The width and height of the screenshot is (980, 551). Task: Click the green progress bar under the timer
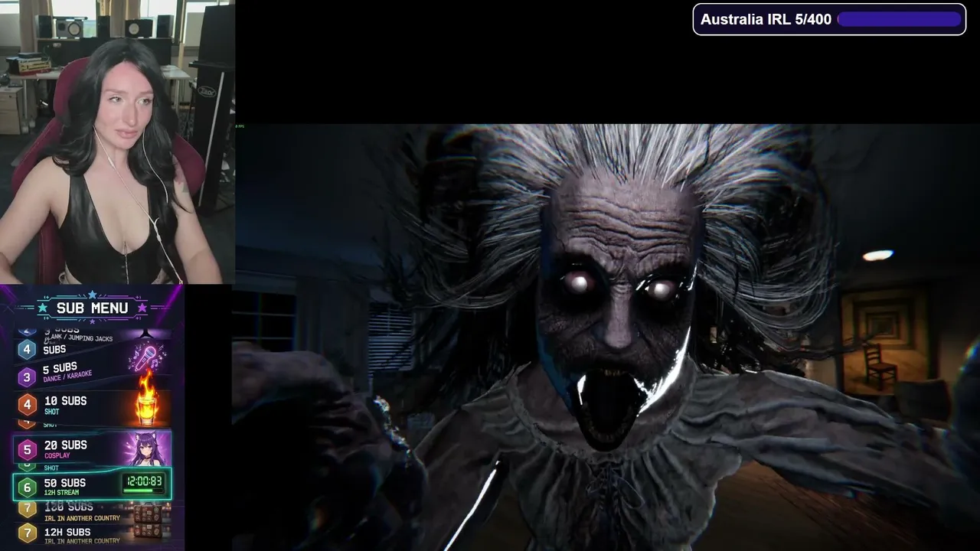142,492
